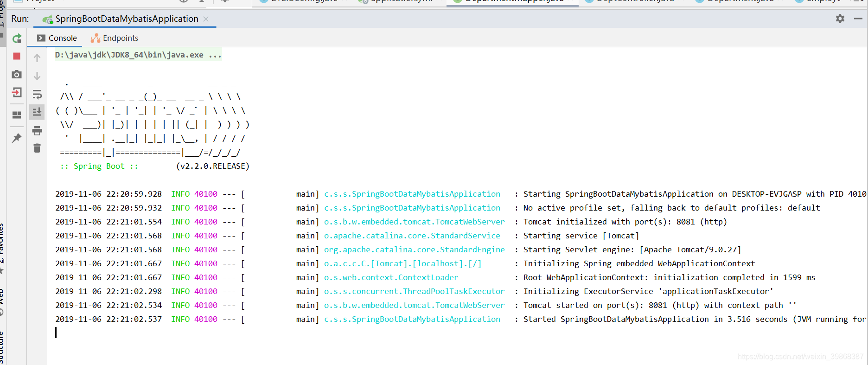Screen dimensions: 868x365
Task: Click 'Tomcat initialized with port(s): 8081 (http)'
Action: point(625,222)
